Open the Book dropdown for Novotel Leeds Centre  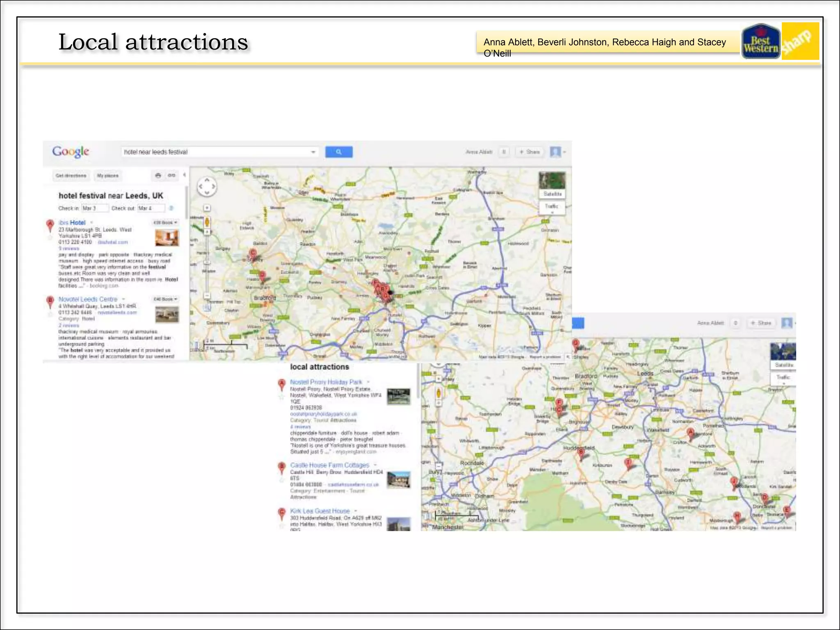tap(165, 299)
